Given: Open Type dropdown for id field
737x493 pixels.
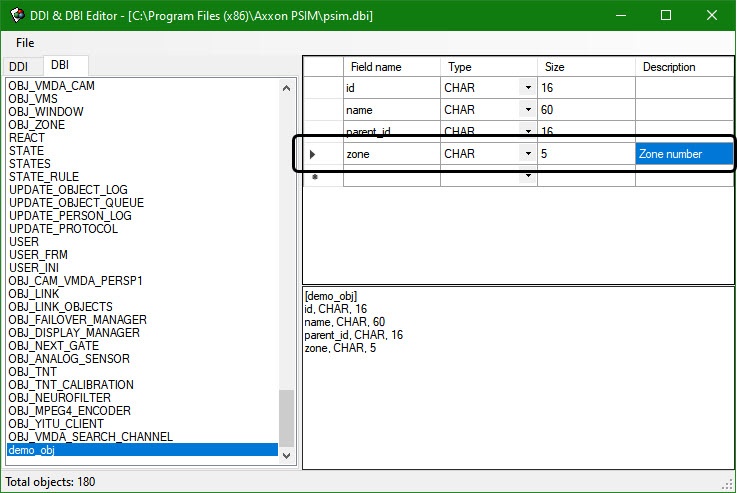Looking at the screenshot, I should pos(527,88).
